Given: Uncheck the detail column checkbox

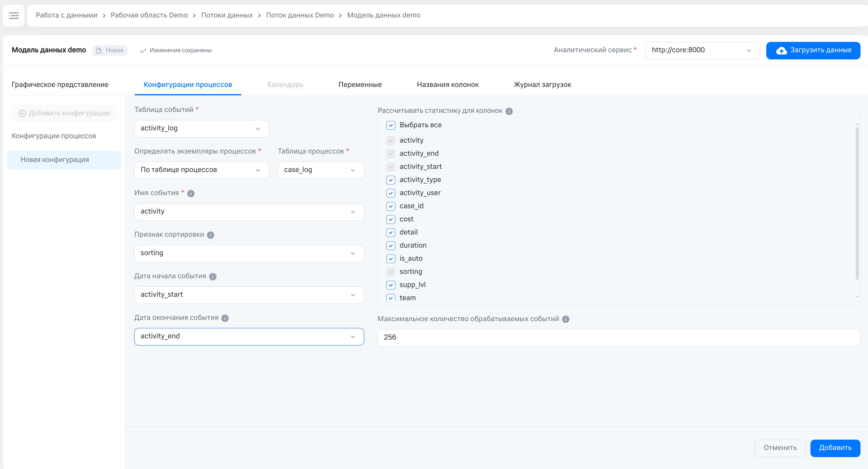Looking at the screenshot, I should pos(391,232).
